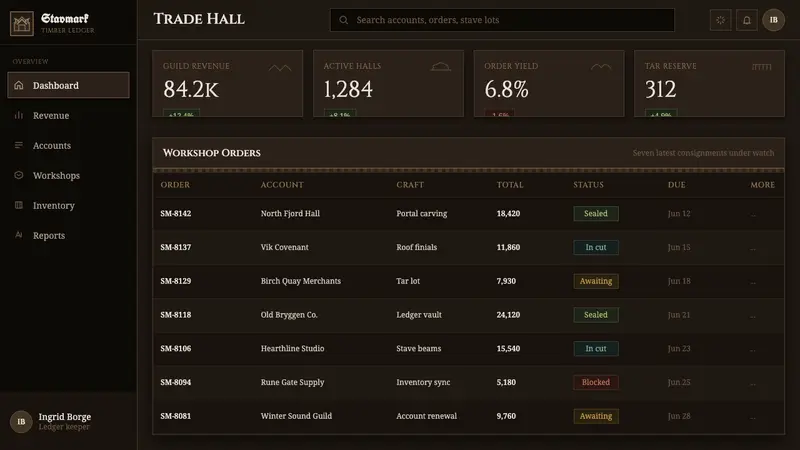Image resolution: width=800 pixels, height=450 pixels.
Task: Click the Dashboard home icon
Action: click(19, 85)
